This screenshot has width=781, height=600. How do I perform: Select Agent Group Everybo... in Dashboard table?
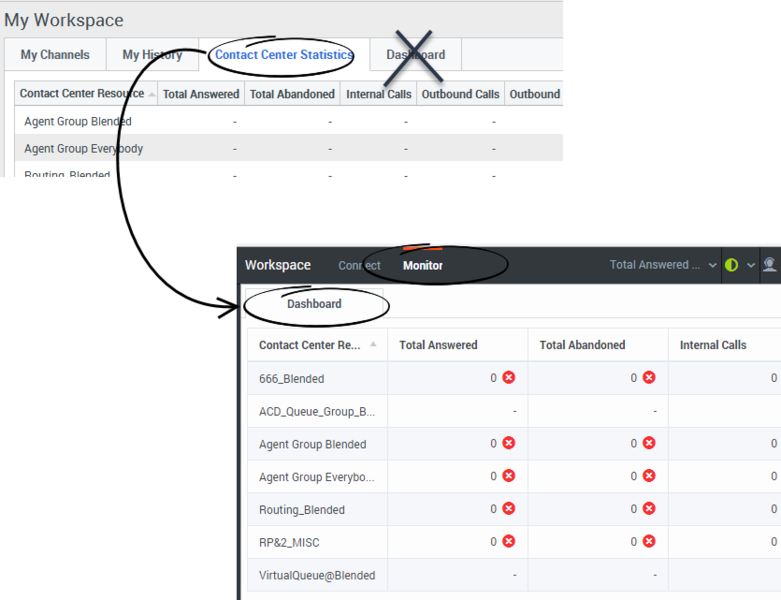[514, 477]
